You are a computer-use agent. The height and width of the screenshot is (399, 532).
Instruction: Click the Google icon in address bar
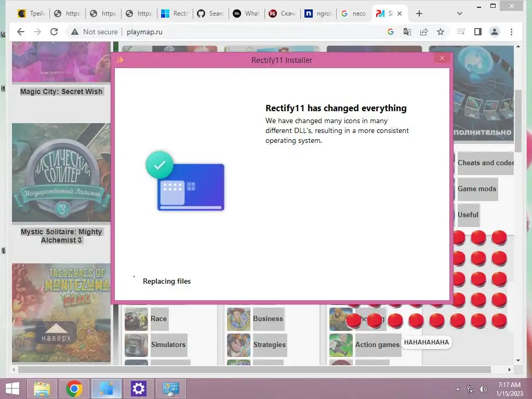pyautogui.click(x=391, y=32)
